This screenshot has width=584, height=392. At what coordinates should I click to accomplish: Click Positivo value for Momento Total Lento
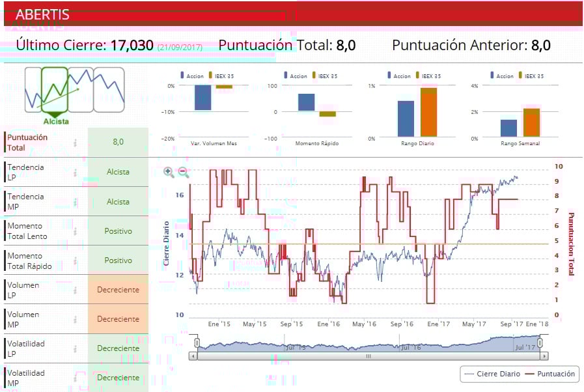click(x=118, y=231)
